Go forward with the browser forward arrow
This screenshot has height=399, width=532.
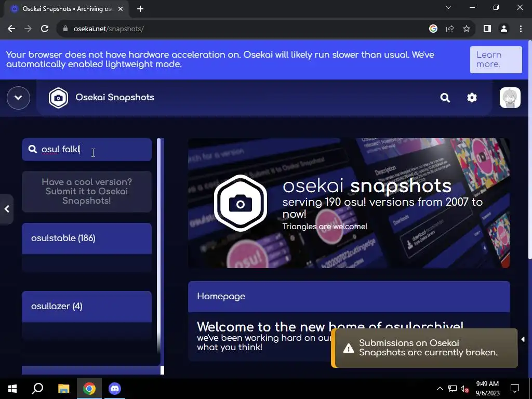coord(28,29)
